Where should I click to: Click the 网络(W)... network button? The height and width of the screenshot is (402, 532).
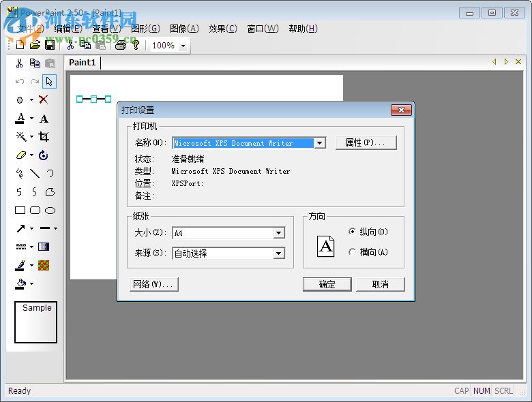point(153,284)
